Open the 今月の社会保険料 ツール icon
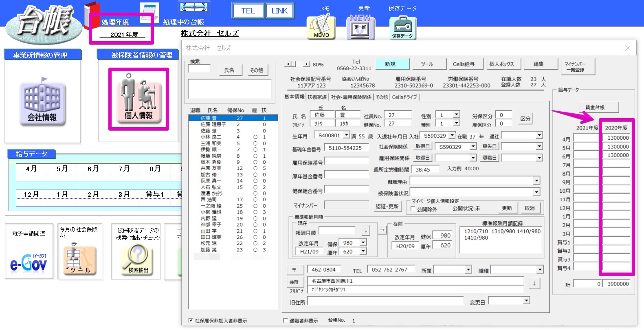644x330 pixels. (x=80, y=259)
